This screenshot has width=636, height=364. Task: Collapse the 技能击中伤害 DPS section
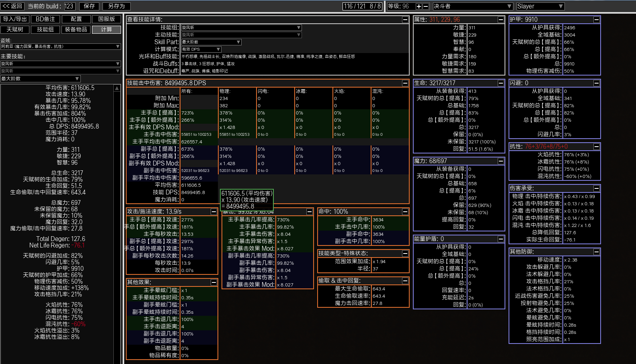coord(405,83)
